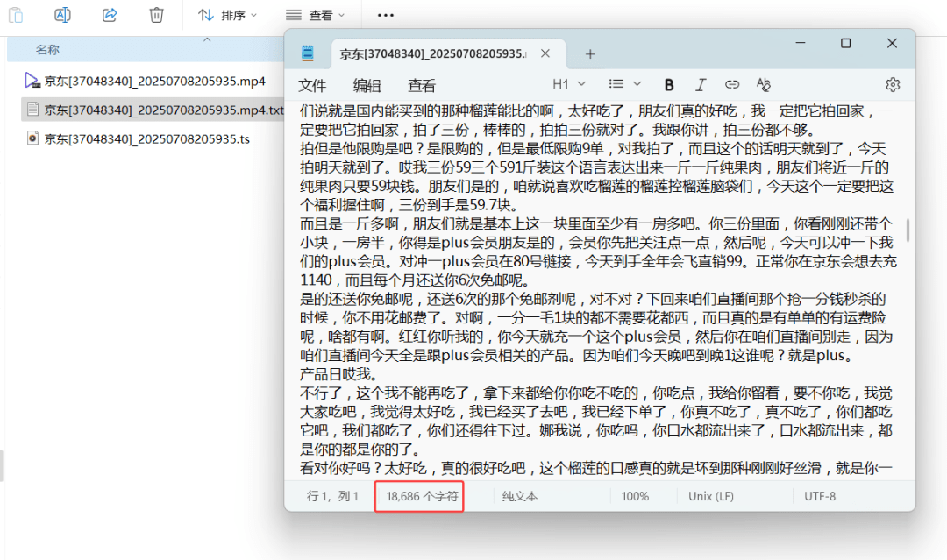Open the list style dropdown

(625, 84)
